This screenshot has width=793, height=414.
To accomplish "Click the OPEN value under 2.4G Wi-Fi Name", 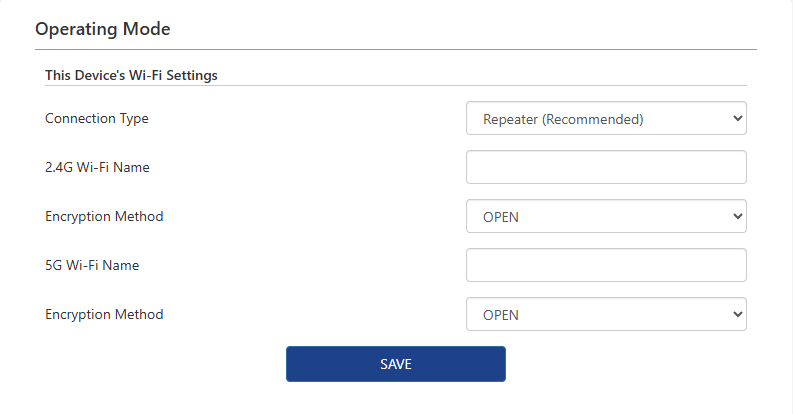I will tap(501, 217).
